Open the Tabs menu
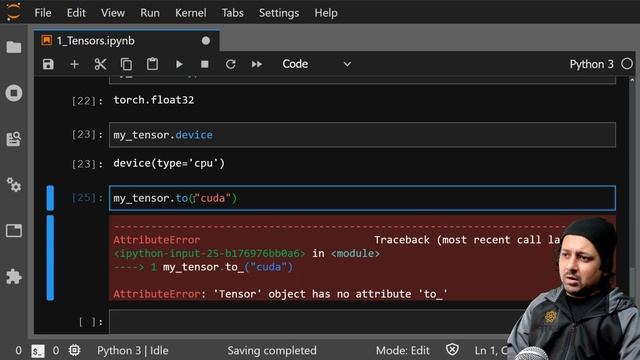640x360 pixels. [233, 13]
